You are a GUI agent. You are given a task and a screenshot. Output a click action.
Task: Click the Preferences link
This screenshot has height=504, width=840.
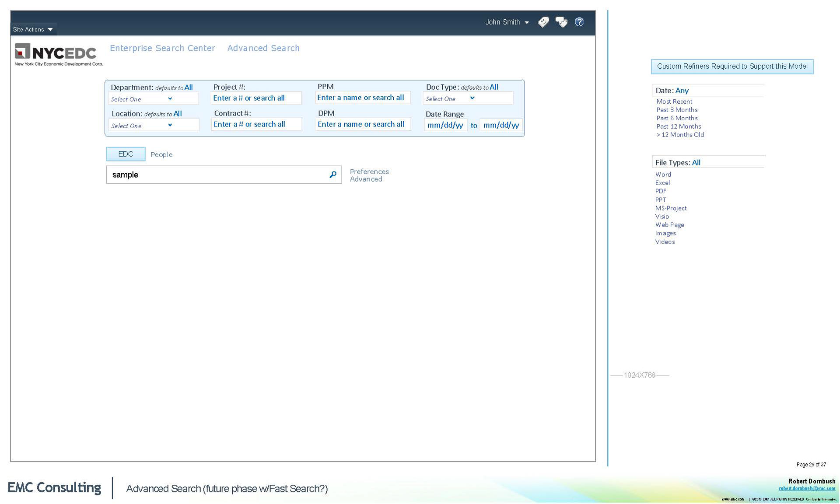click(369, 171)
